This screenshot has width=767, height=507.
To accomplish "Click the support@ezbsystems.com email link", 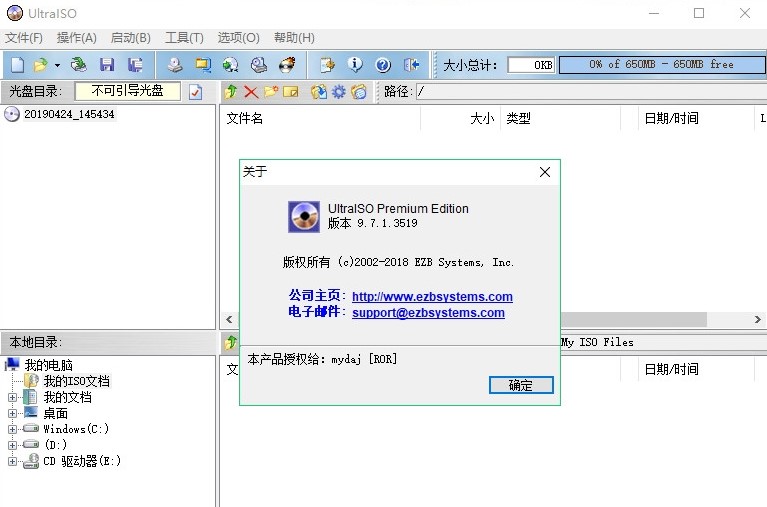I will point(429,313).
